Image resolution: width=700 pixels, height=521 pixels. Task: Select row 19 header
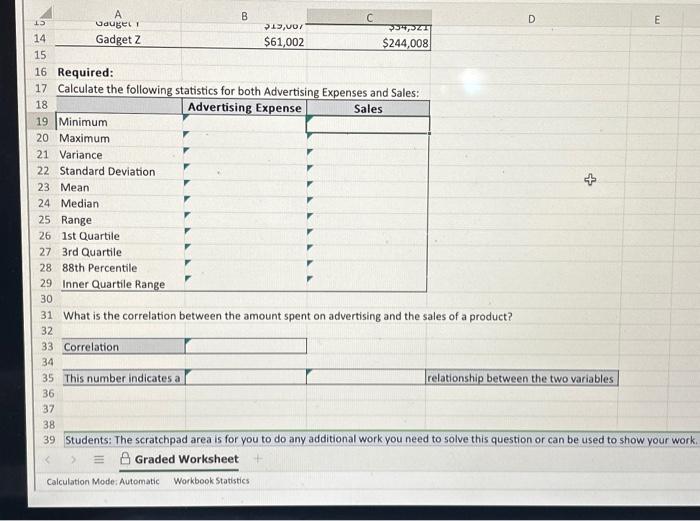(x=42, y=121)
